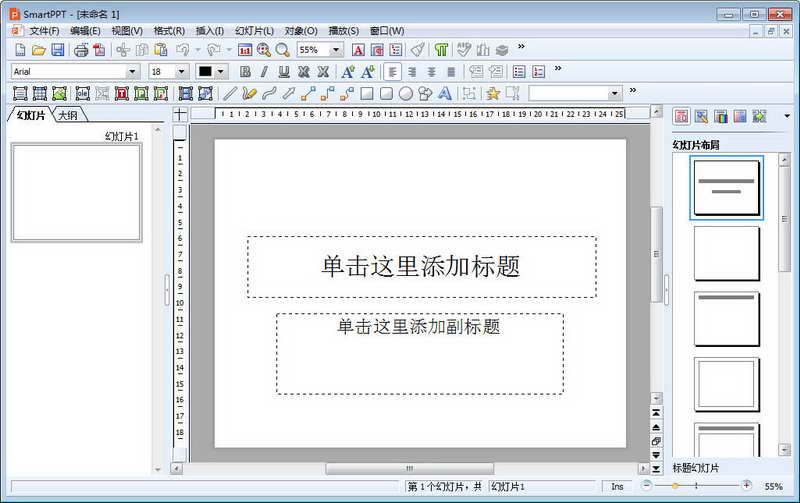The image size is (800, 503).
Task: Click the yellow star effects icon
Action: 493,93
